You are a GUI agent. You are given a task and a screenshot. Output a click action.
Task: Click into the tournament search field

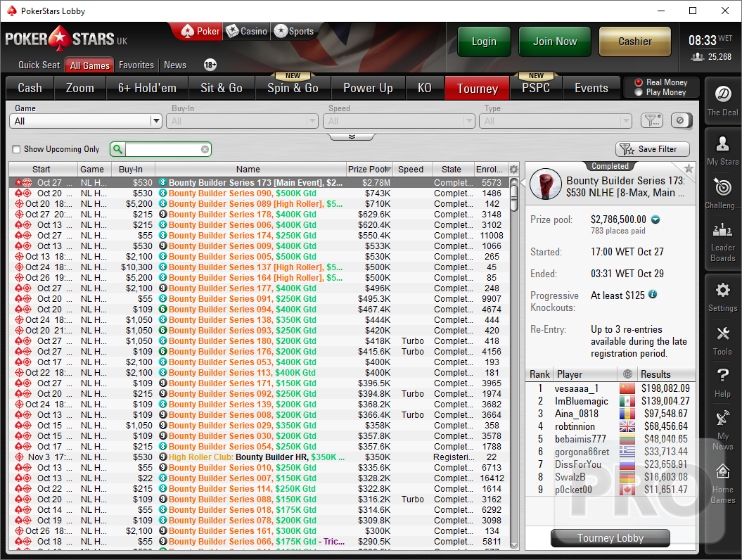(x=163, y=150)
